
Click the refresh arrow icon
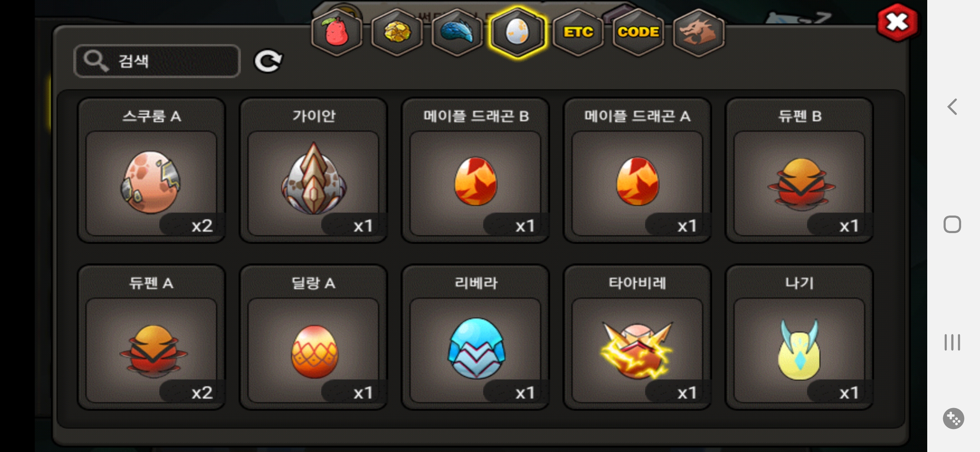pos(268,62)
